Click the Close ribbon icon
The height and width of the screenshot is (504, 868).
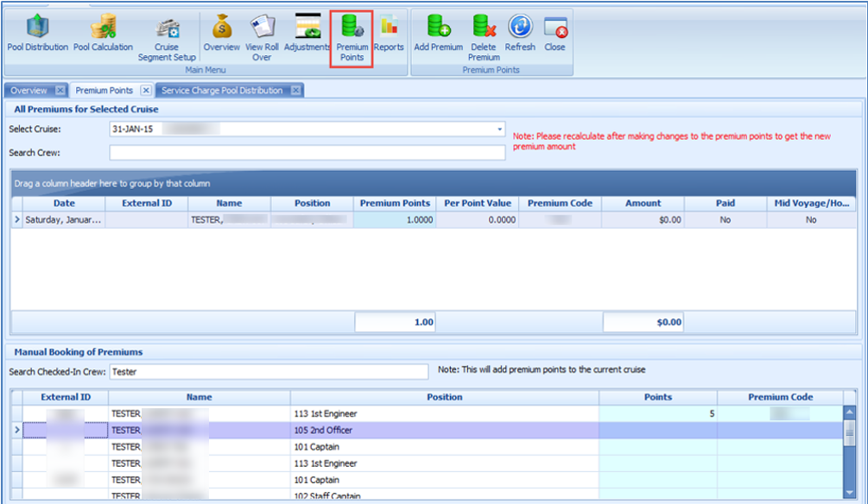tap(554, 33)
